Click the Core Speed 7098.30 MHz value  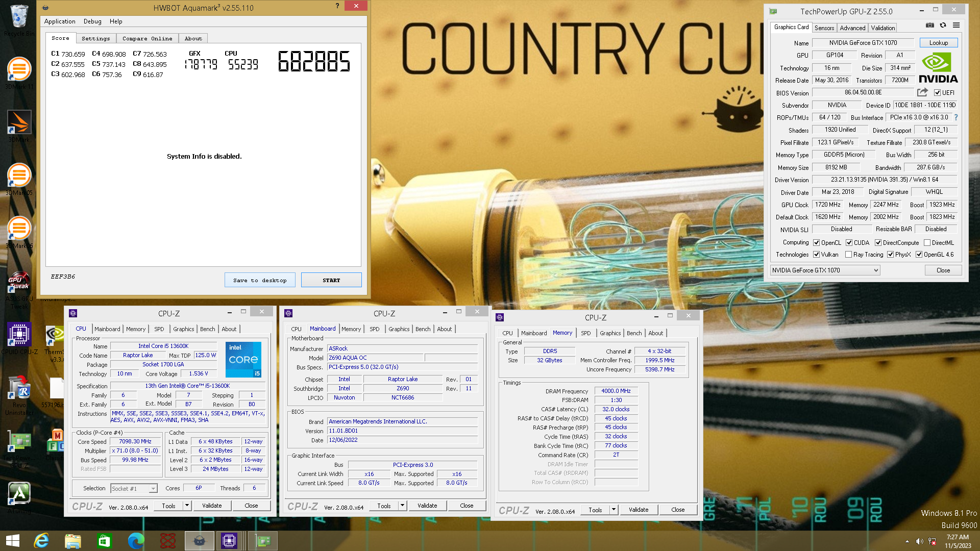[135, 442]
